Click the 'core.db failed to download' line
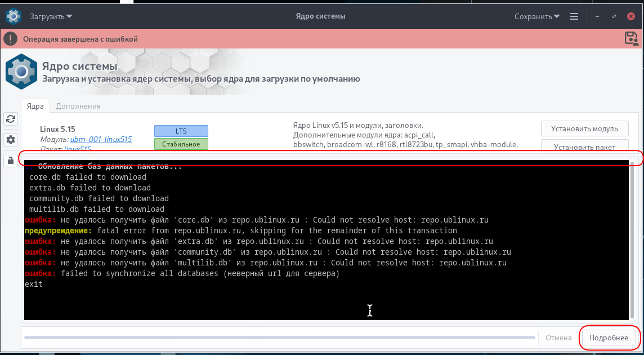Image resolution: width=644 pixels, height=355 pixels. [87, 177]
